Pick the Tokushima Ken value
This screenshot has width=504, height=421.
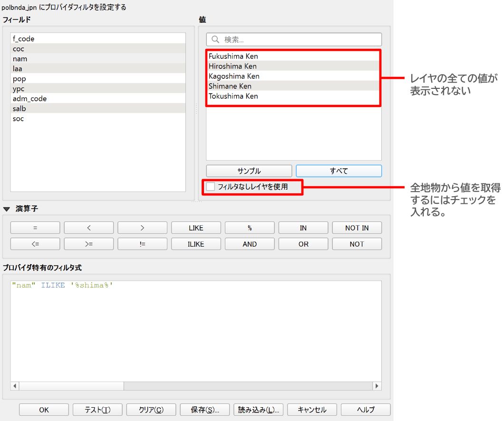click(x=293, y=96)
